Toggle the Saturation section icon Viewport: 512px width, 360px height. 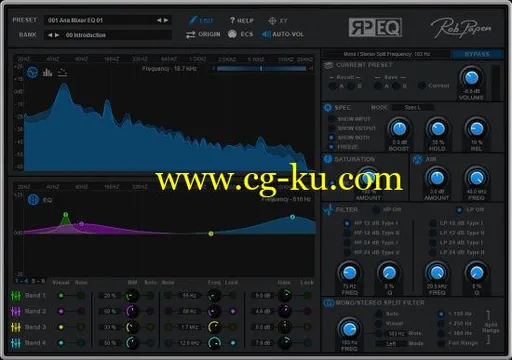[328, 159]
